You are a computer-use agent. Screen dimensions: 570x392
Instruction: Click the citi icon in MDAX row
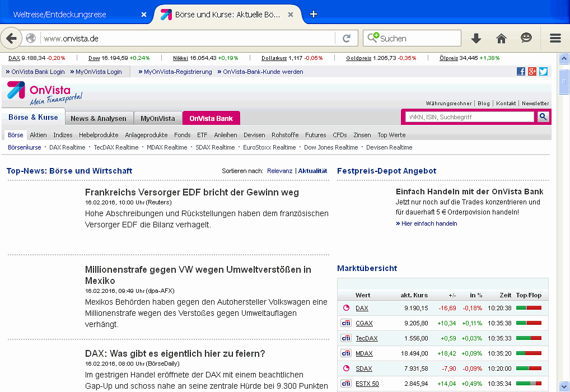point(346,353)
